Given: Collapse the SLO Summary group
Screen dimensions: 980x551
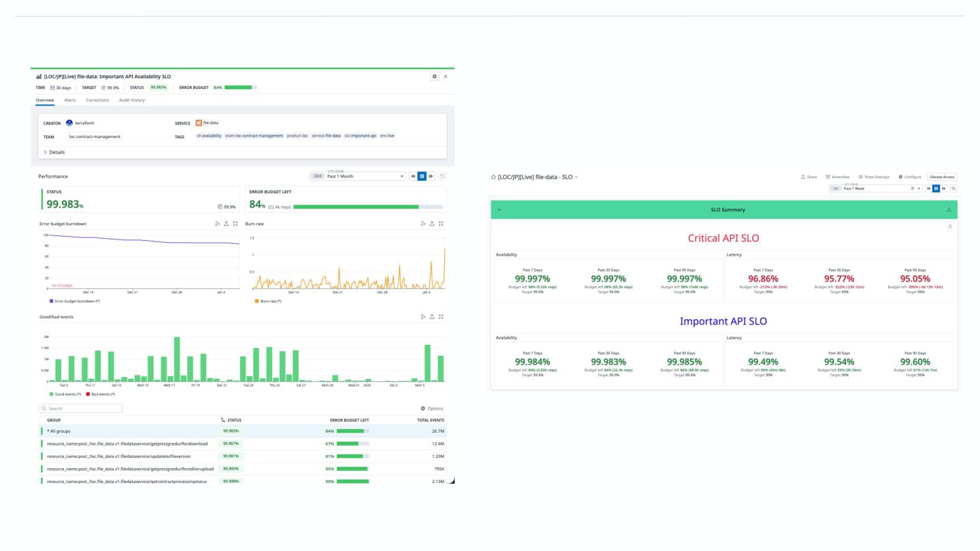Looking at the screenshot, I should pyautogui.click(x=499, y=210).
